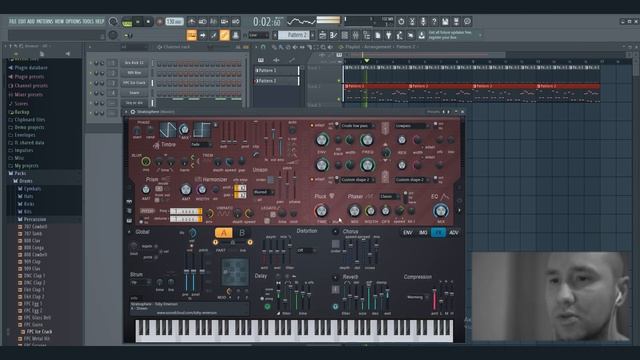Open the mixer toolbar icon
This screenshot has width=640, height=360.
click(356, 36)
